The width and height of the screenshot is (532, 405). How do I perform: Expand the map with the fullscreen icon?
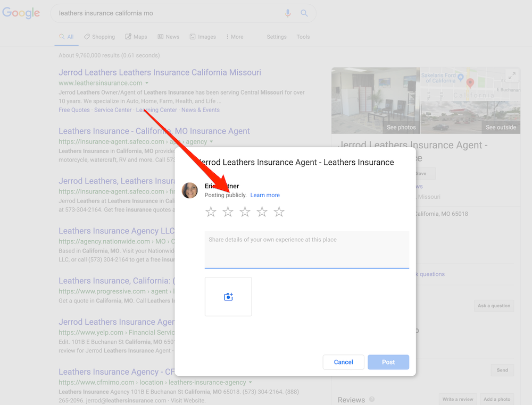(x=512, y=75)
